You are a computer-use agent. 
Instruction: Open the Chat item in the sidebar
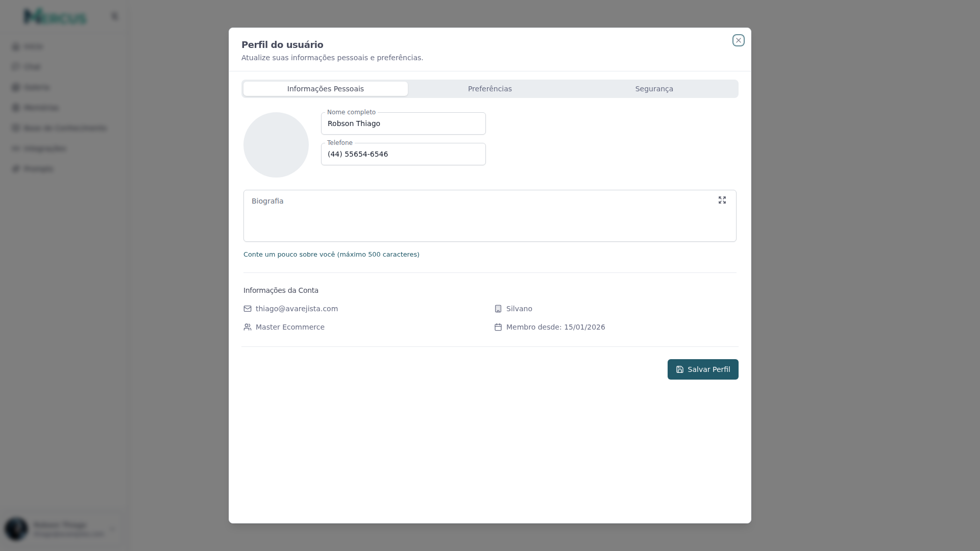(32, 67)
